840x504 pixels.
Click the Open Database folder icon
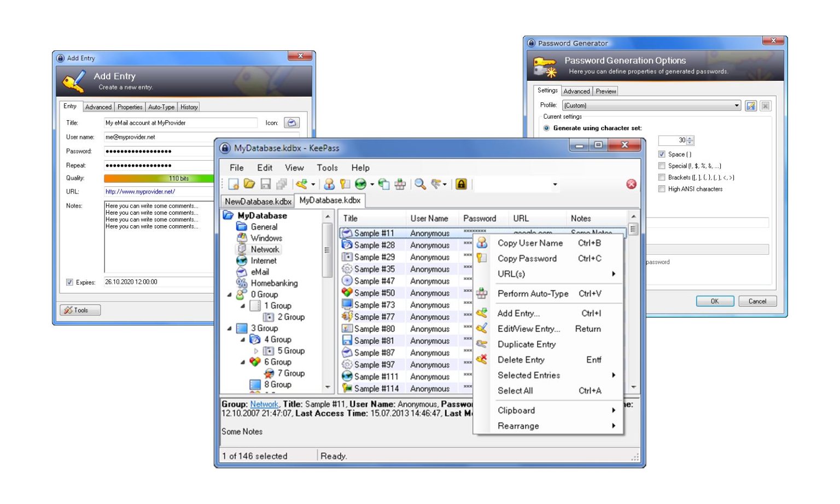click(249, 184)
